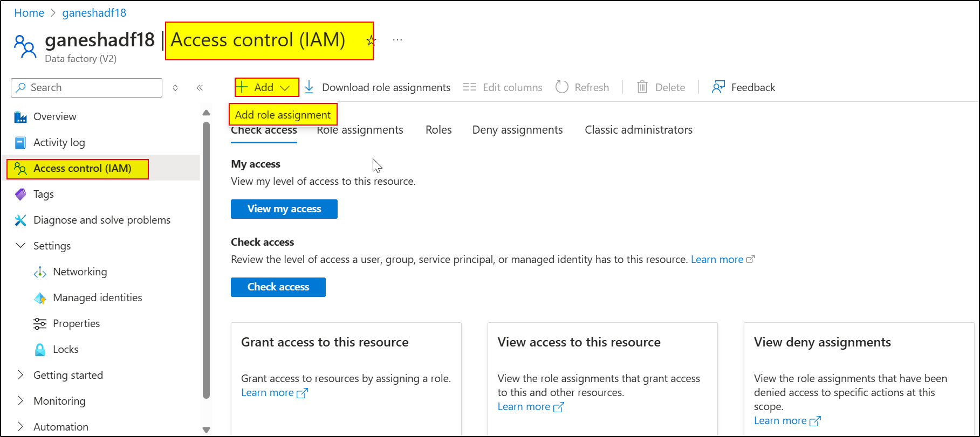The width and height of the screenshot is (980, 437).
Task: Click the Feedback toolbar label
Action: coord(753,87)
